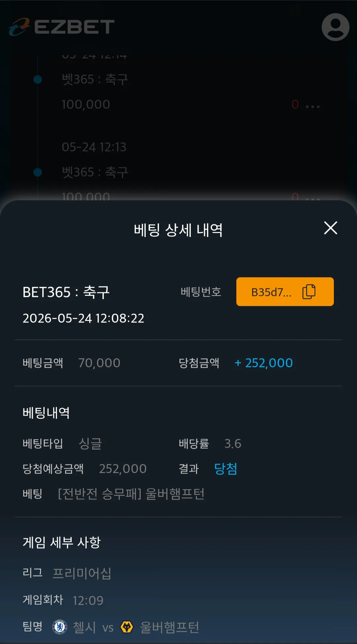Select the top timeline dot for 벳365 : 축구
Screen dimensions: 357x644
coord(38,79)
